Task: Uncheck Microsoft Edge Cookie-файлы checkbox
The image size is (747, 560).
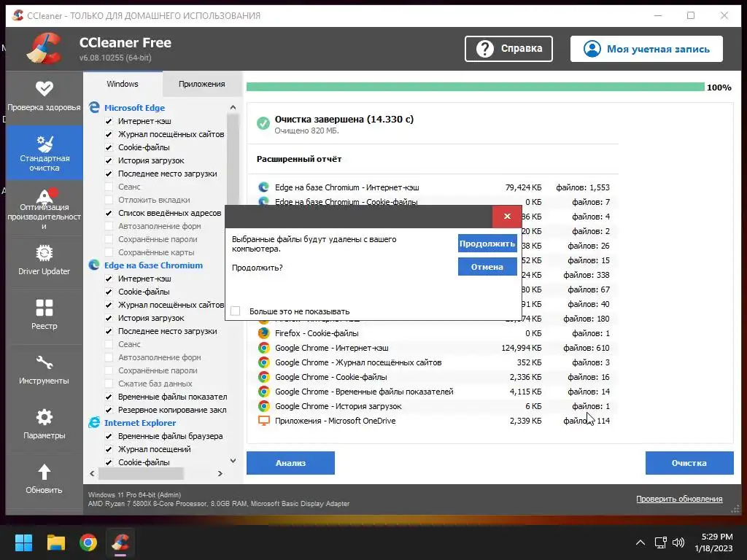Action: 109,147
